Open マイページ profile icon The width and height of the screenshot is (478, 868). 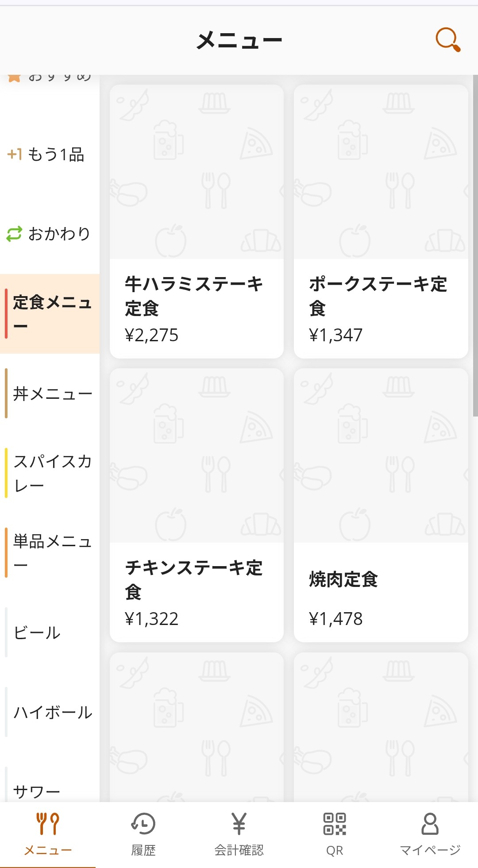(x=430, y=824)
